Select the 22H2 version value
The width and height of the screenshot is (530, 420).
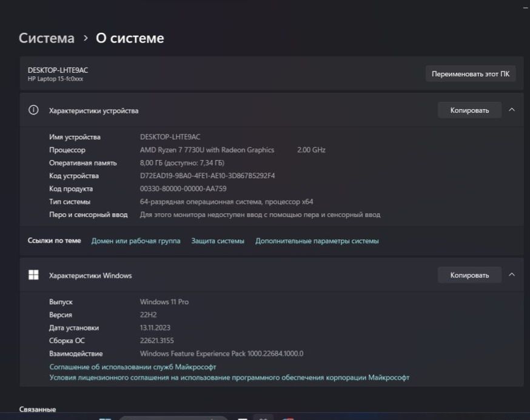[x=148, y=315]
